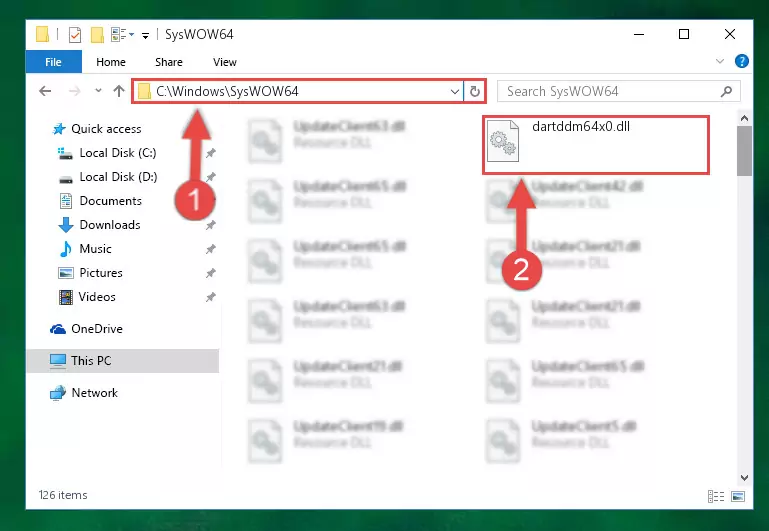Viewport: 769px width, 531px height.
Task: Click the vertical scrollbar down arrow
Action: pyautogui.click(x=744, y=478)
